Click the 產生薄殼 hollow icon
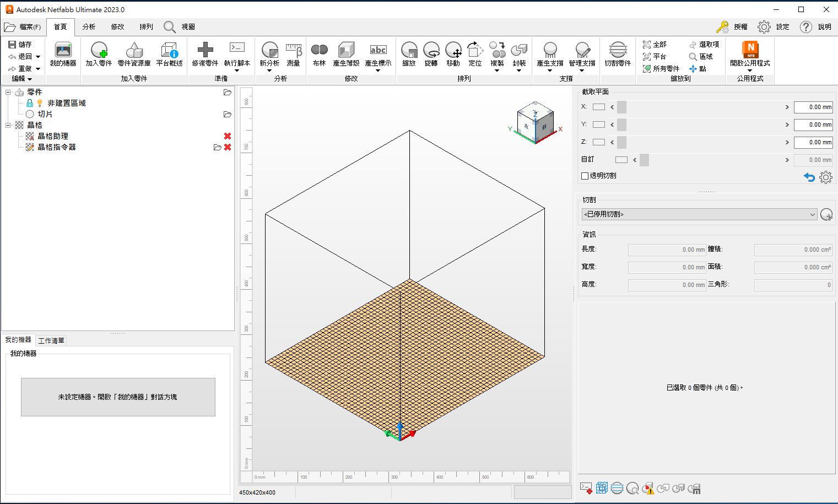 [346, 54]
